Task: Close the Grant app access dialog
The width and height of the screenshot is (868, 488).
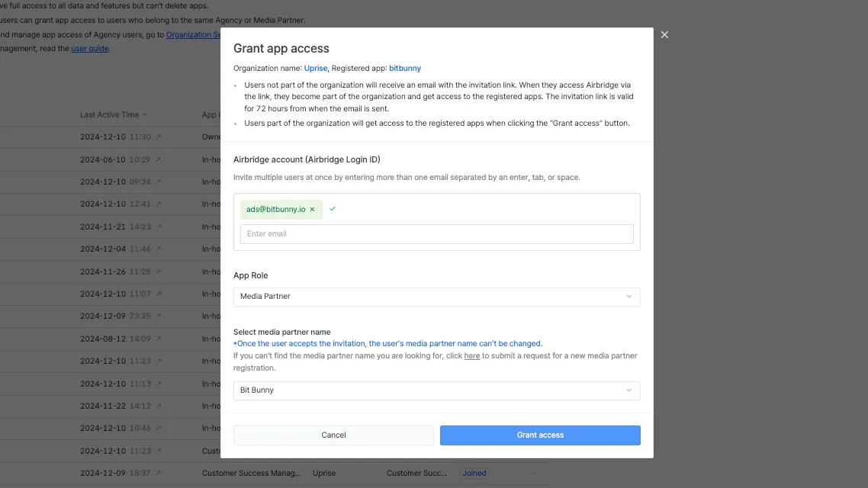Action: (x=664, y=35)
